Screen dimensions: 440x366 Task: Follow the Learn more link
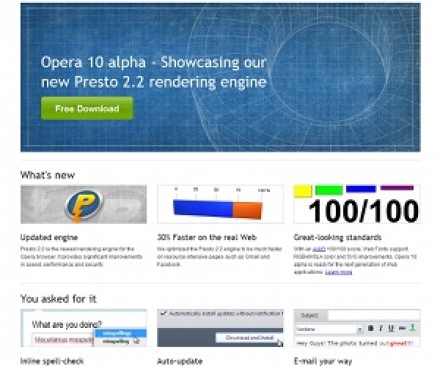[338, 272]
